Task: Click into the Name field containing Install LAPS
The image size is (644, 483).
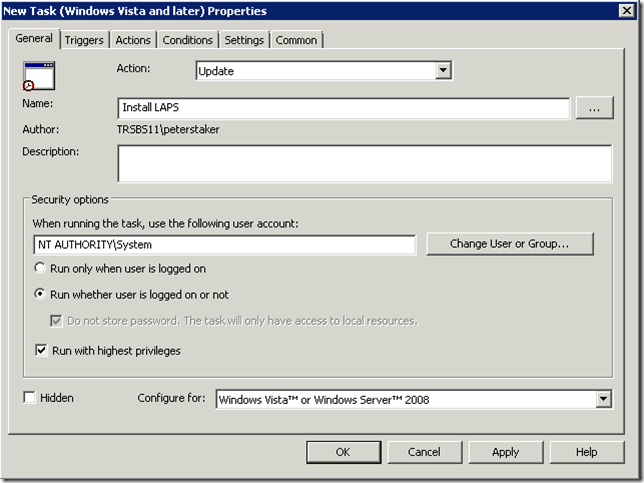Action: coord(343,108)
